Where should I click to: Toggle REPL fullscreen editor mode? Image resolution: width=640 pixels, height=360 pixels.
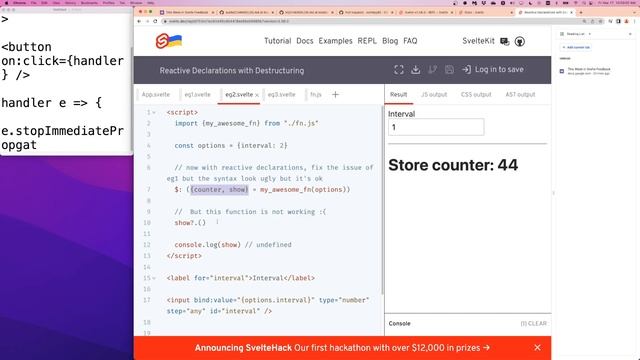(399, 70)
